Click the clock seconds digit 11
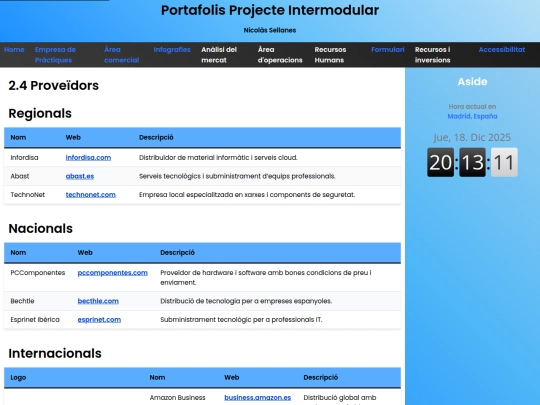Screen dimensions: 540x405 coord(504,162)
